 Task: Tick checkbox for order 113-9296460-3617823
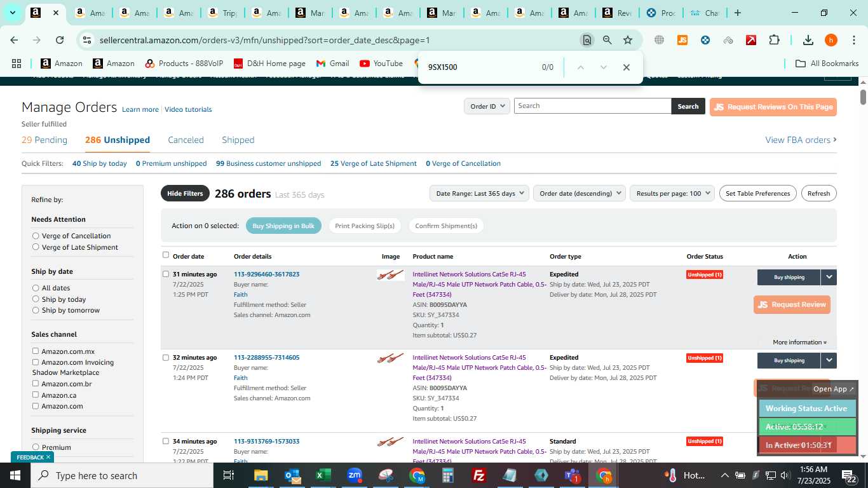(166, 274)
